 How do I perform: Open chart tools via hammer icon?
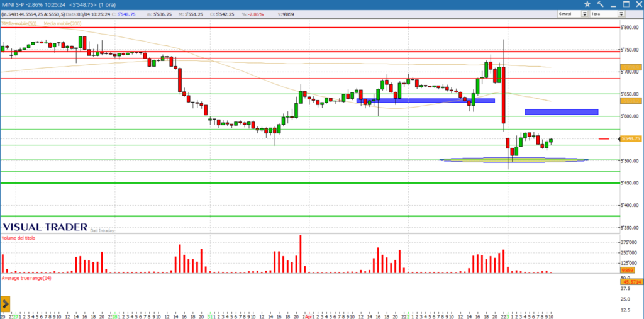600,4
